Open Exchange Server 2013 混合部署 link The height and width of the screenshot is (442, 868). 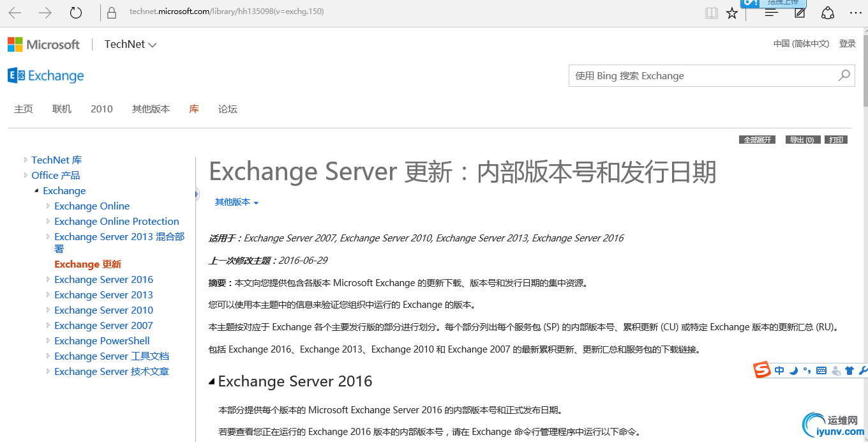119,242
